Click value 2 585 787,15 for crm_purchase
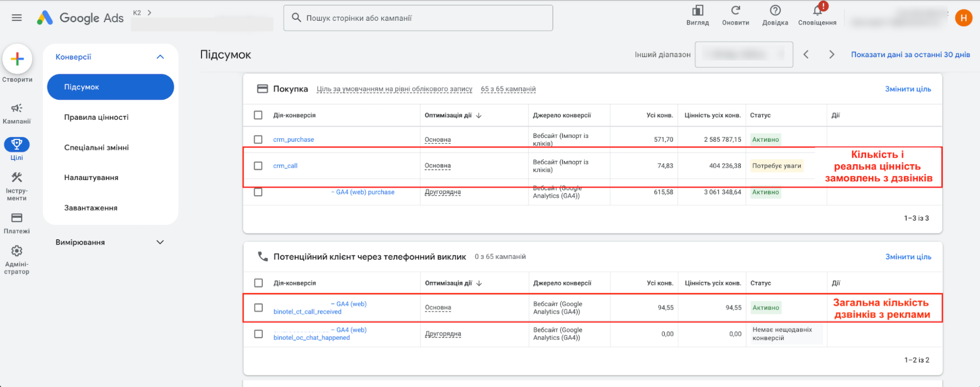This screenshot has height=387, width=980. 723,139
